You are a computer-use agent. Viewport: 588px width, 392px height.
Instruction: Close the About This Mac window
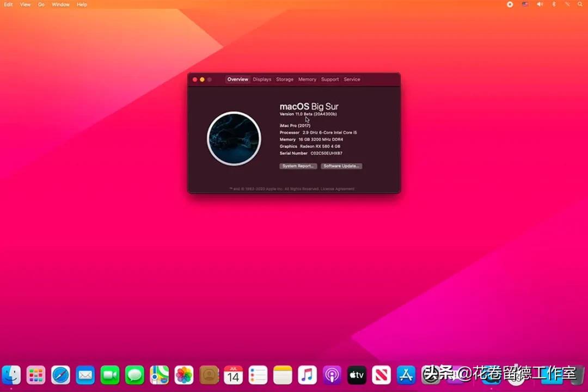click(x=194, y=79)
